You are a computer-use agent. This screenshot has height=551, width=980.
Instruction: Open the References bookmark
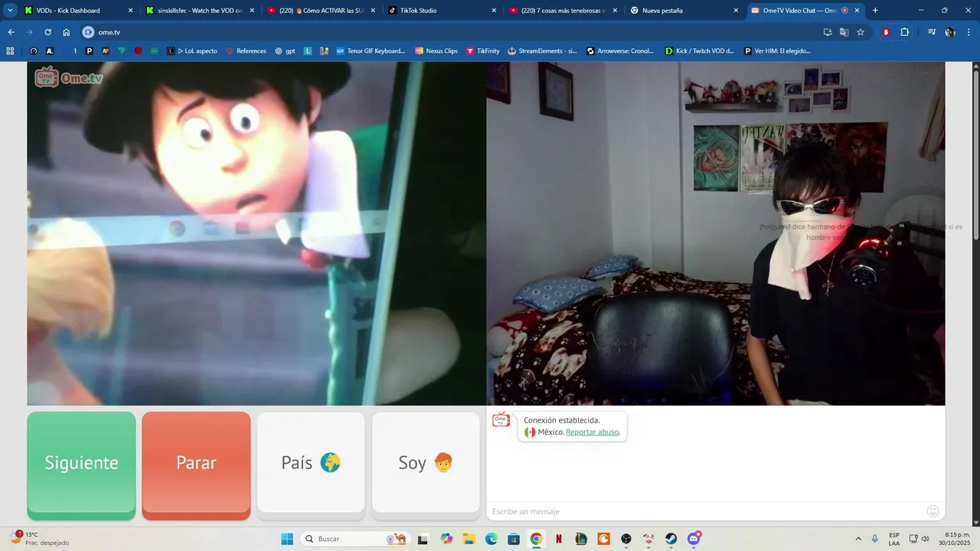click(x=246, y=51)
